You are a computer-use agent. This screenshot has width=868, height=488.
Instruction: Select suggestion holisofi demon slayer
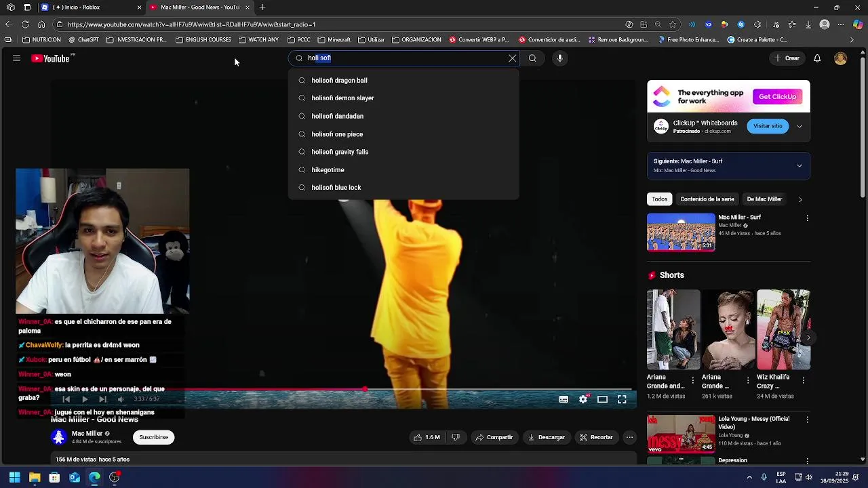point(403,98)
